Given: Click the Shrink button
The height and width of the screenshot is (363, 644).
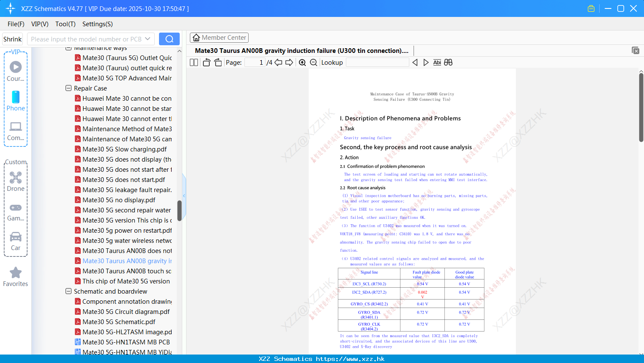Looking at the screenshot, I should [12, 39].
